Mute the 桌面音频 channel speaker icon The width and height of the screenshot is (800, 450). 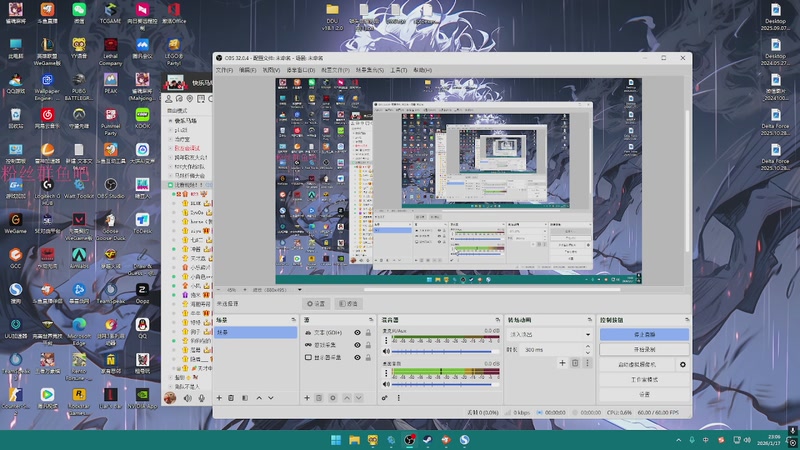[386, 384]
